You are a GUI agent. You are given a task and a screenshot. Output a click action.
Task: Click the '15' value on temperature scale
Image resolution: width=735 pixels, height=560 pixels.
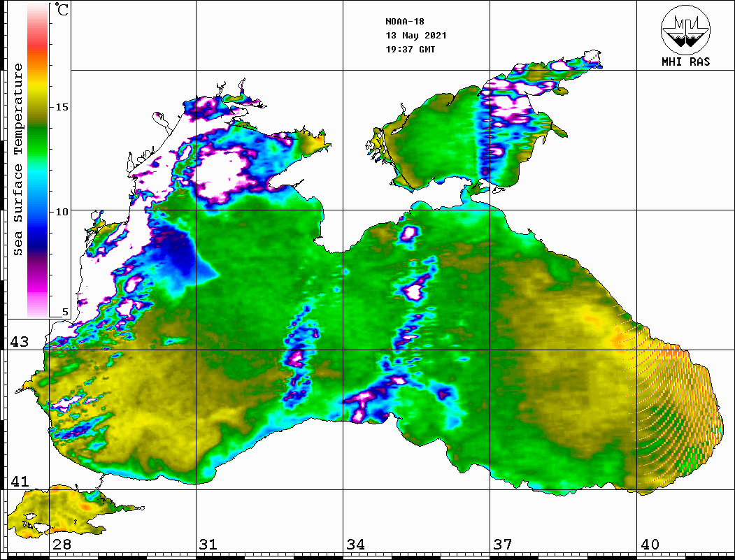(62, 107)
